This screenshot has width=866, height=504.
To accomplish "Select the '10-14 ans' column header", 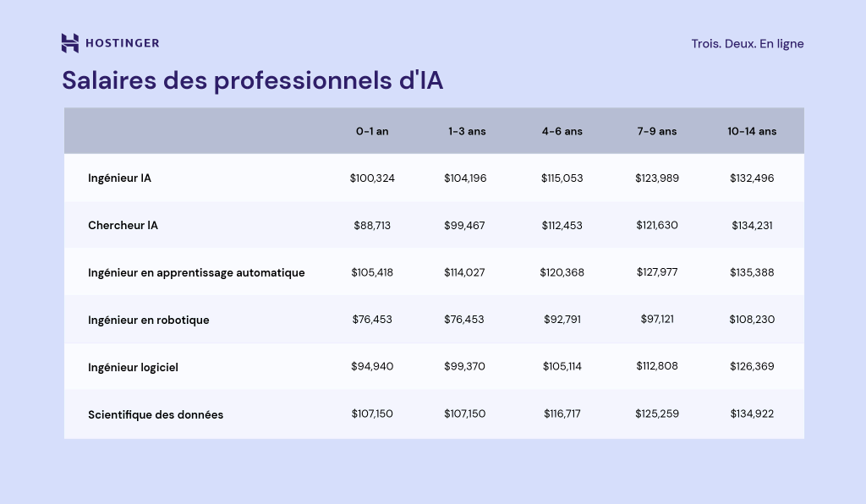I will pyautogui.click(x=752, y=131).
